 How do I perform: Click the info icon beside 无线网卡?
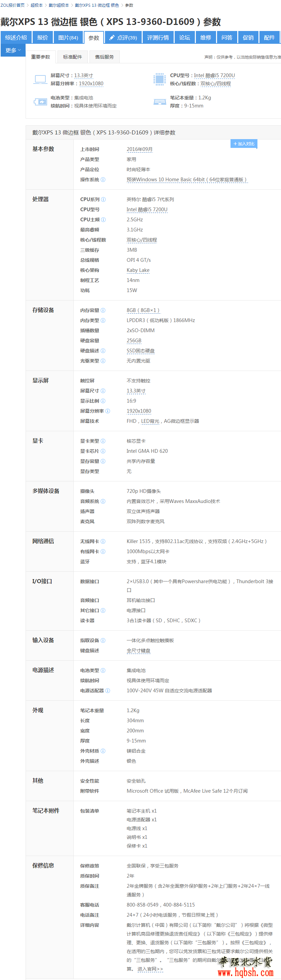click(x=103, y=541)
